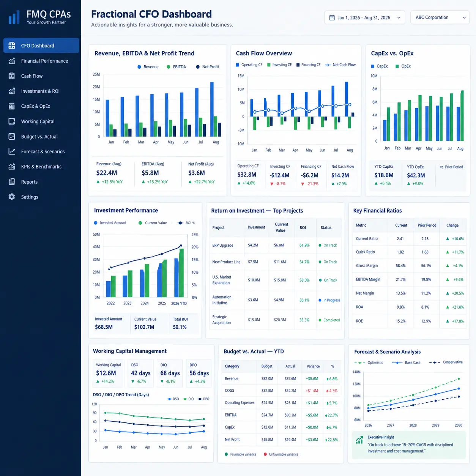Open Budget vs. Actual sidebar label

click(x=39, y=137)
